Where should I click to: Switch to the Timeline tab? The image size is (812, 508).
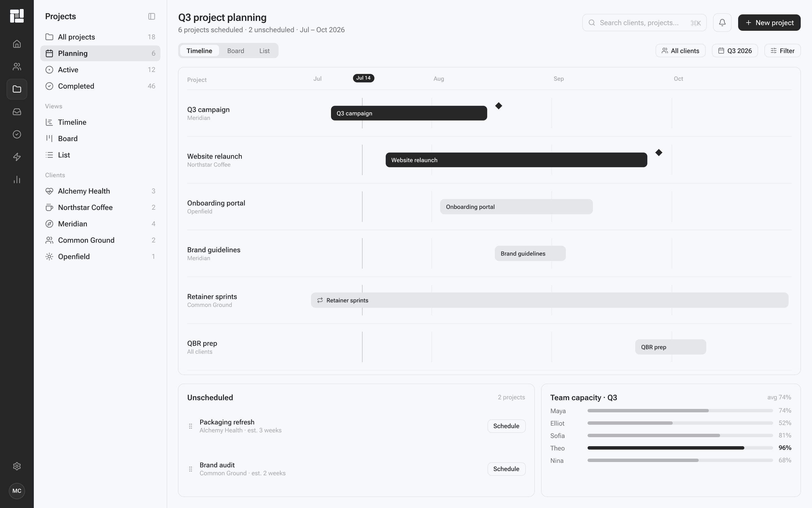(199, 51)
